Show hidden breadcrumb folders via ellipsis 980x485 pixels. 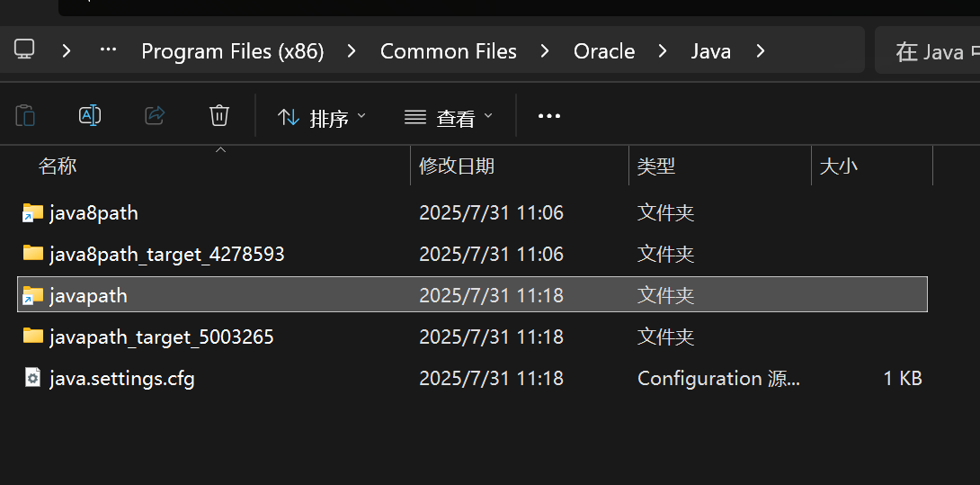(108, 50)
